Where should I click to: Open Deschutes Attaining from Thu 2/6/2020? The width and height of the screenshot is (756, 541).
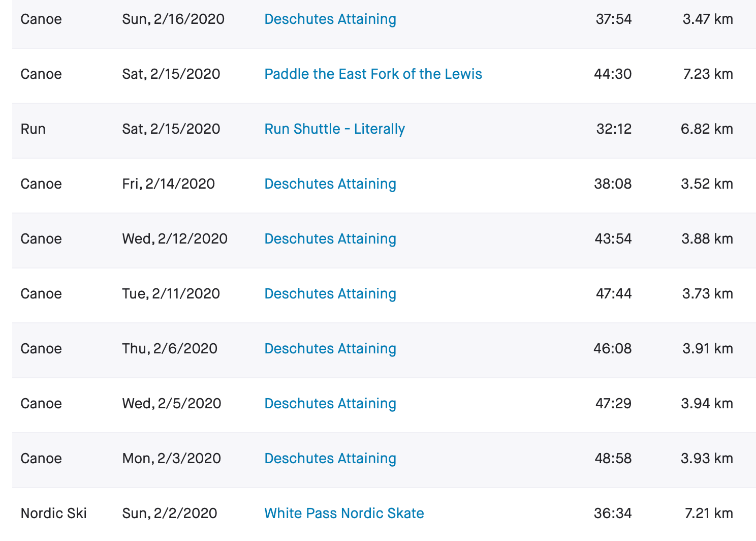[330, 349]
